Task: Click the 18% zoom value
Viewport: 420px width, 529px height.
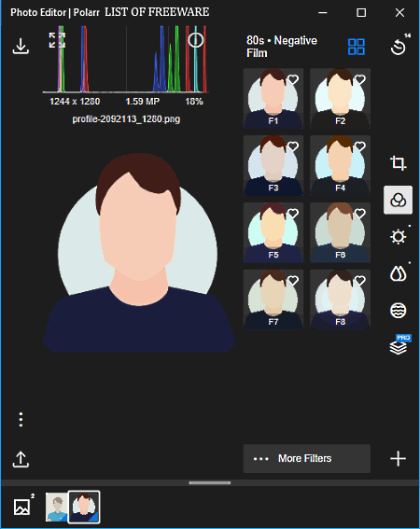Action: tap(194, 102)
